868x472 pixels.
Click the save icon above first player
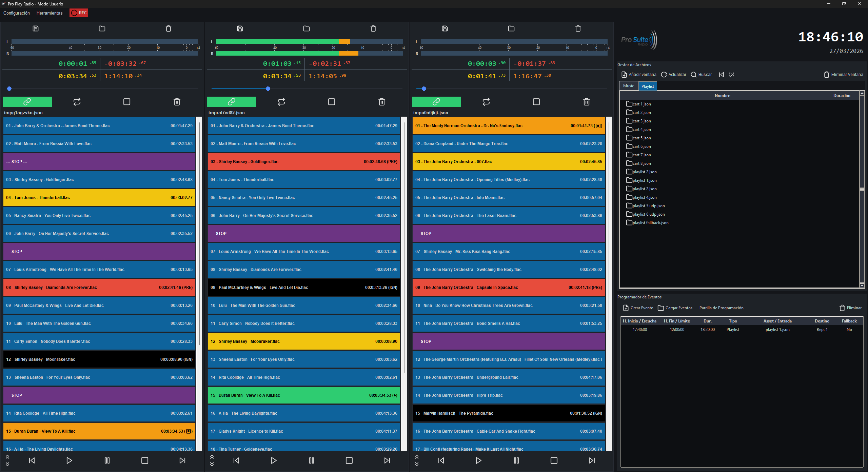(x=36, y=28)
